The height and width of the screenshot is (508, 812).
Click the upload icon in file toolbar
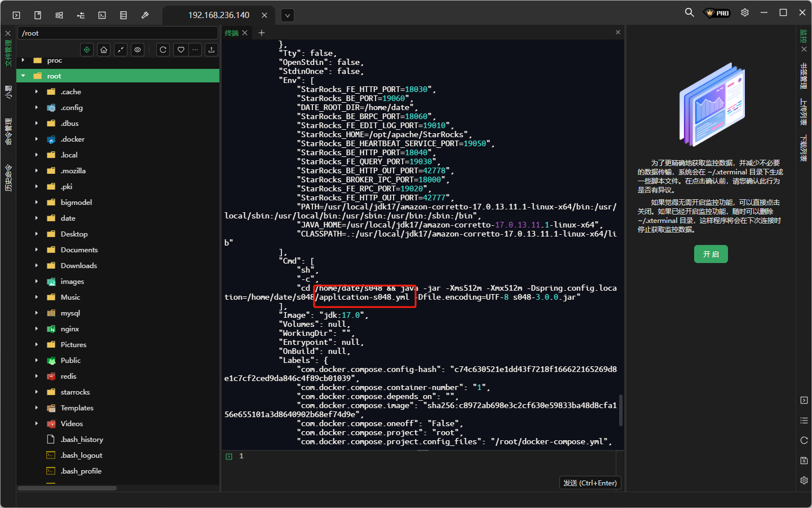point(211,50)
